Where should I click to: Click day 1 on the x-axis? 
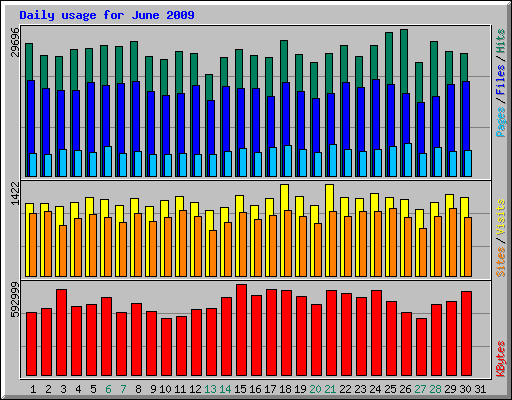33,389
